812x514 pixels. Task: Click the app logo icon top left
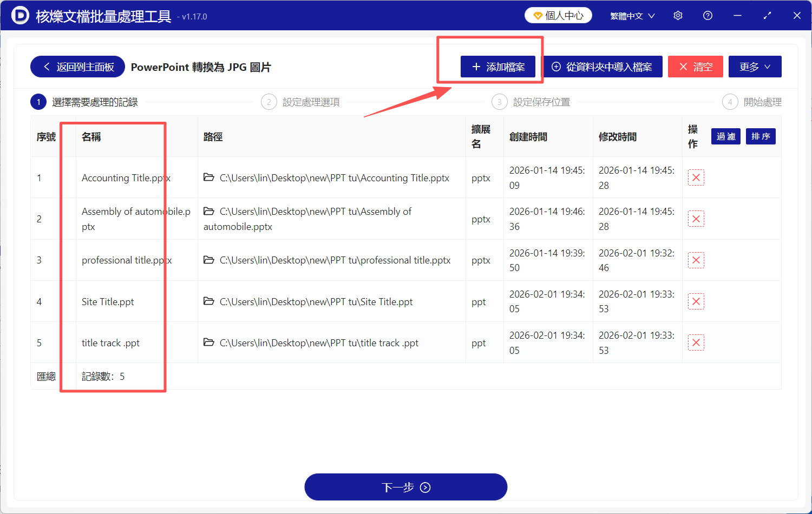tap(21, 15)
